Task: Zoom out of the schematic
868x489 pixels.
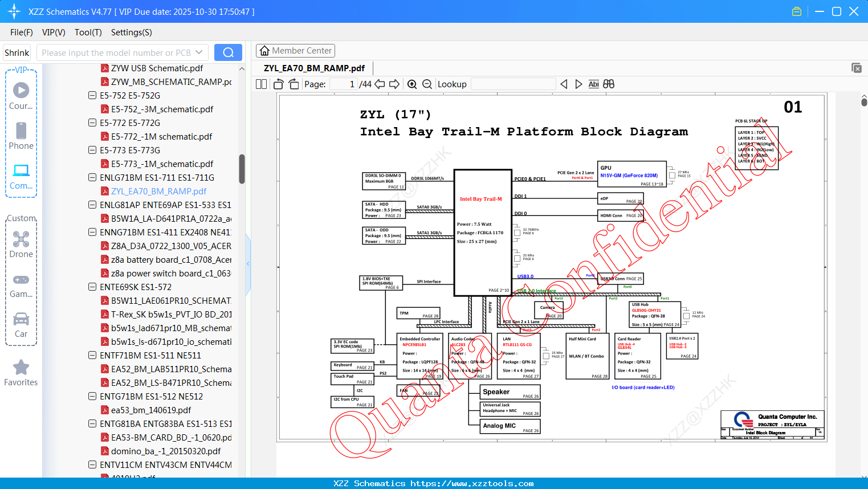Action: pyautogui.click(x=427, y=84)
